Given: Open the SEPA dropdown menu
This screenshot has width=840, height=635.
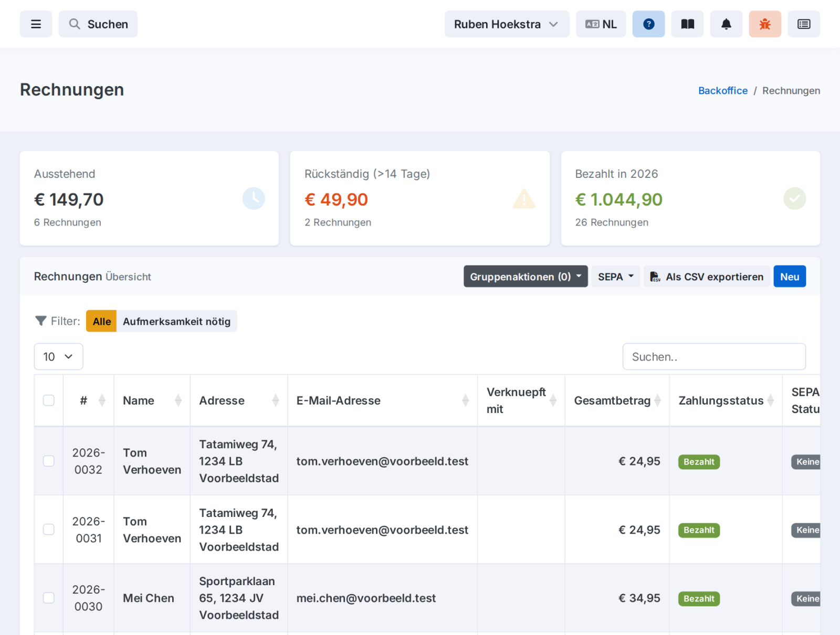Looking at the screenshot, I should (x=616, y=277).
